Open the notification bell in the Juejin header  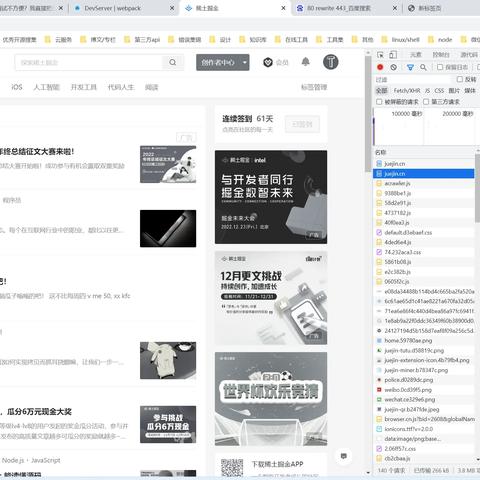tap(305, 62)
